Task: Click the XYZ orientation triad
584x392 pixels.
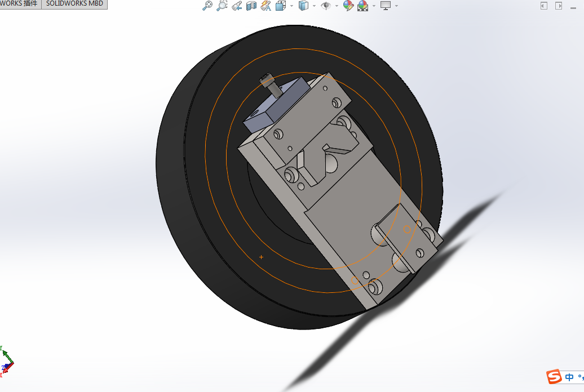Action: point(7,362)
